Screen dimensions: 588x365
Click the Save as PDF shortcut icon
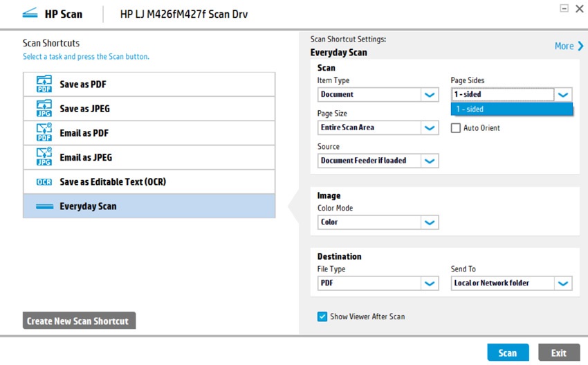[x=44, y=84]
